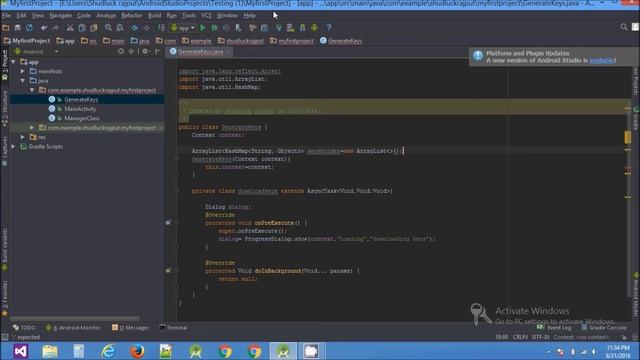The image size is (640, 360).
Task: Open the Navigate menu
Action: pyautogui.click(x=60, y=16)
